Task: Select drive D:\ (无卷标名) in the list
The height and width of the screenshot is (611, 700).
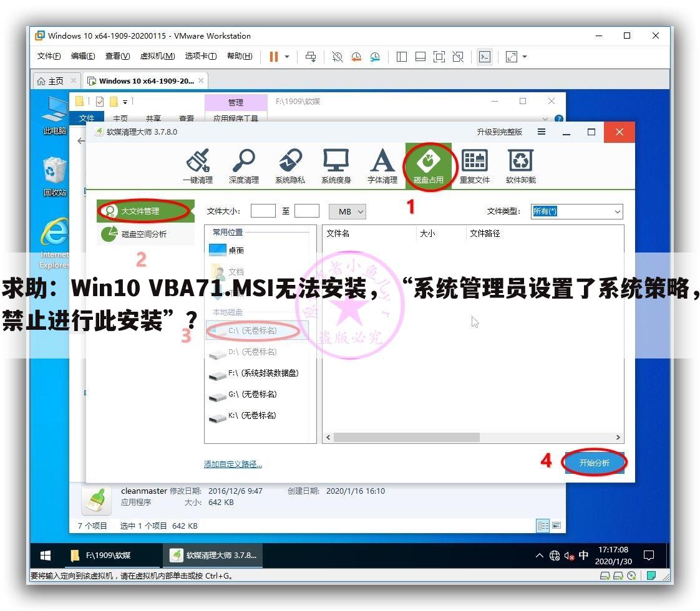Action: point(257,352)
